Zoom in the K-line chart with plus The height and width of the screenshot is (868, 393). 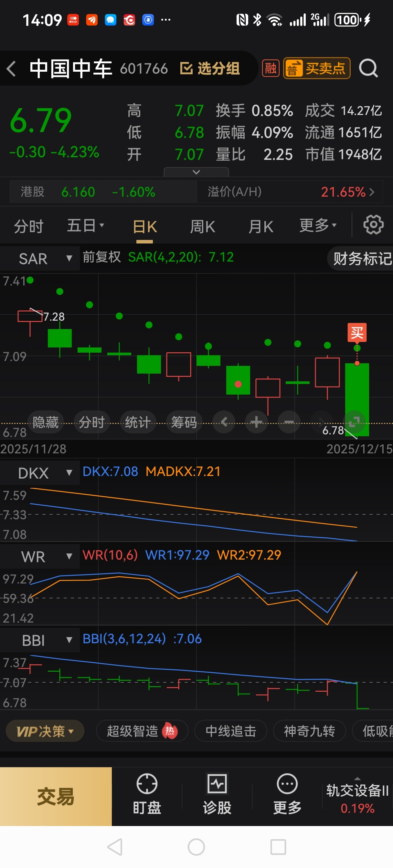click(256, 422)
